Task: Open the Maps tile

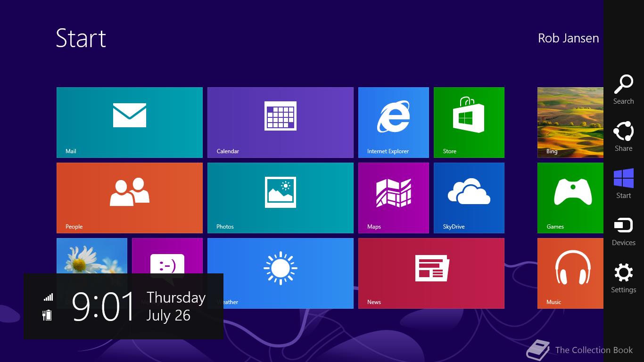Action: [394, 198]
